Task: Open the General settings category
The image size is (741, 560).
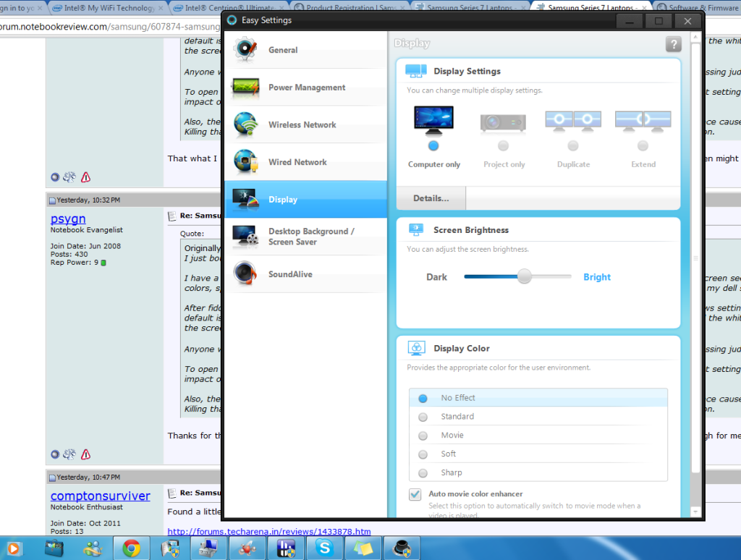Action: pyautogui.click(x=305, y=50)
